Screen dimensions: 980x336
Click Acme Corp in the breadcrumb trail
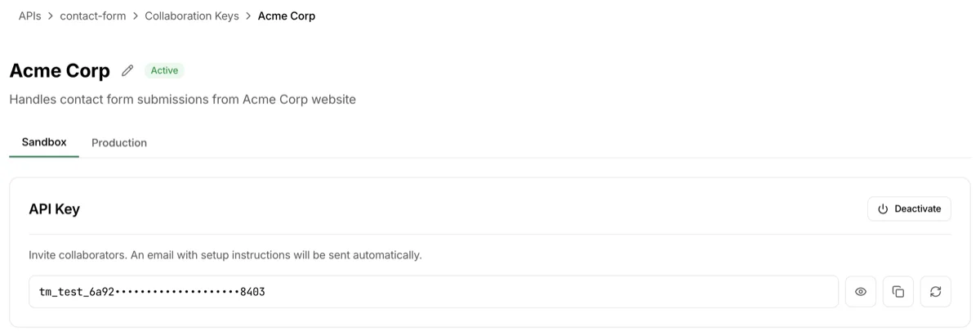tap(286, 16)
